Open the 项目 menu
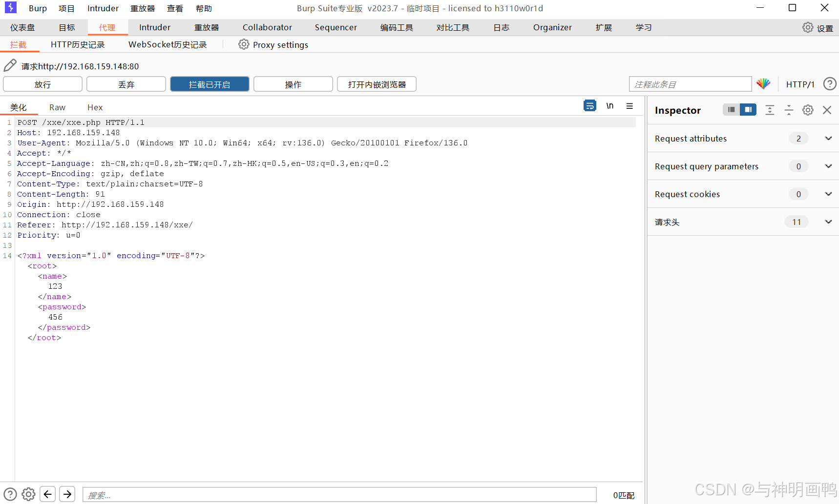The image size is (839, 504). coord(66,8)
